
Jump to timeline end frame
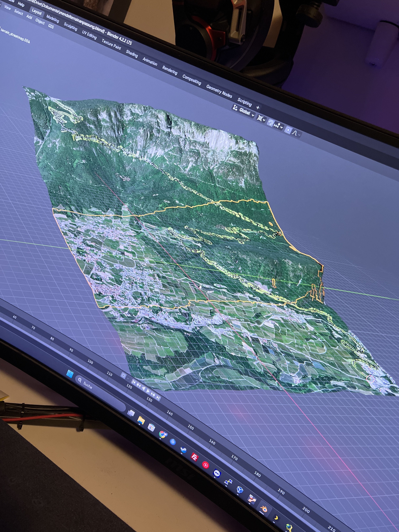coord(158,398)
